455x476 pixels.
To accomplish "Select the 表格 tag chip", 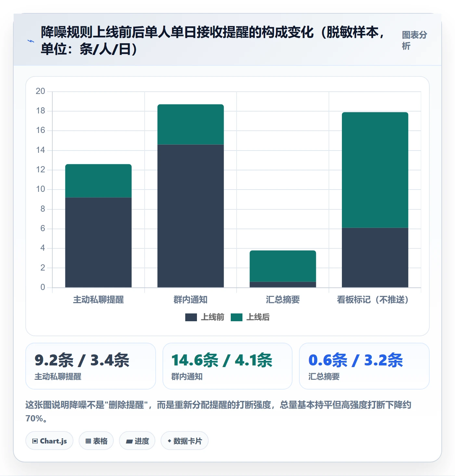I will [96, 441].
